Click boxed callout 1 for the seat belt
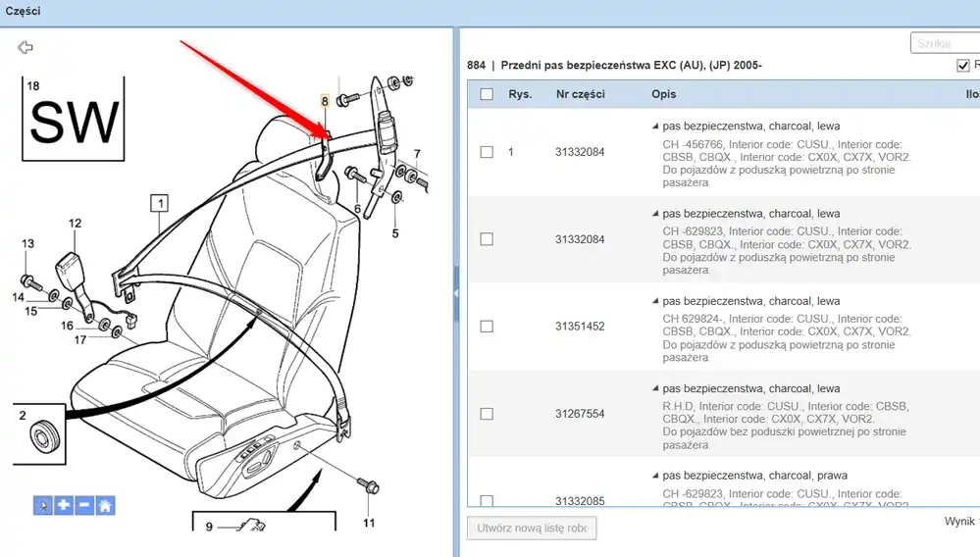This screenshot has width=980, height=557. pyautogui.click(x=158, y=204)
